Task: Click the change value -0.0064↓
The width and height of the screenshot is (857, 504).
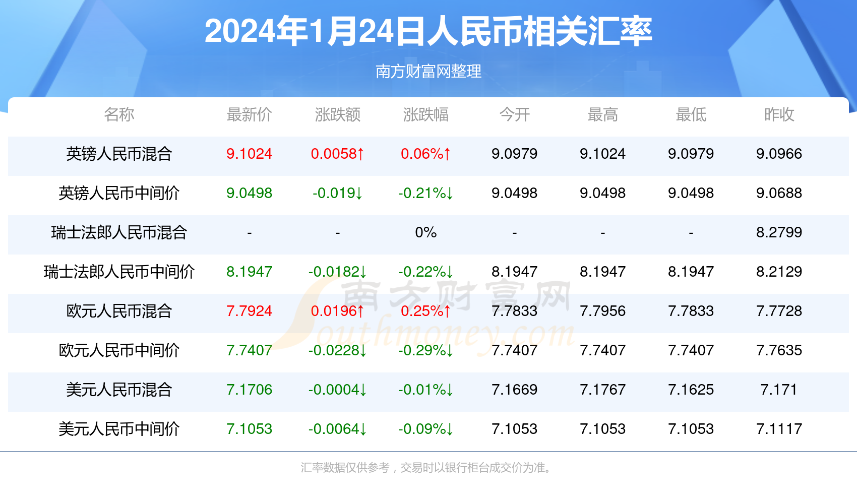Action: pyautogui.click(x=338, y=429)
